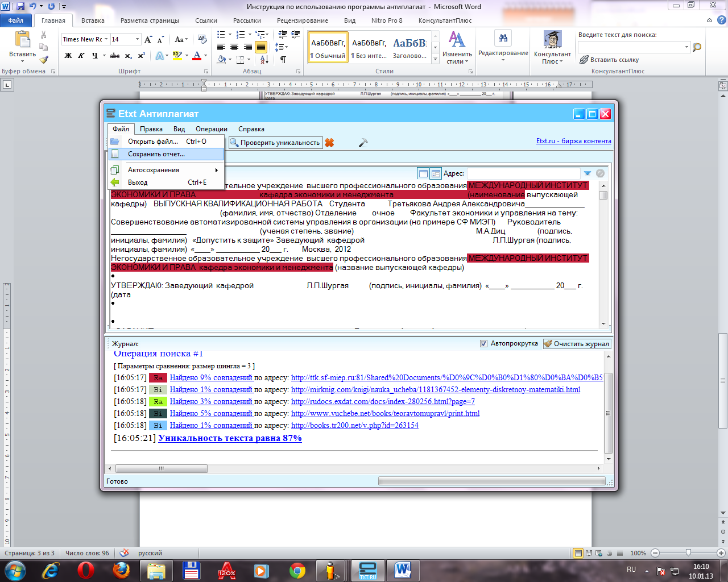
Task: Open the ConsultantPlus search text dropdown
Action: click(686, 47)
